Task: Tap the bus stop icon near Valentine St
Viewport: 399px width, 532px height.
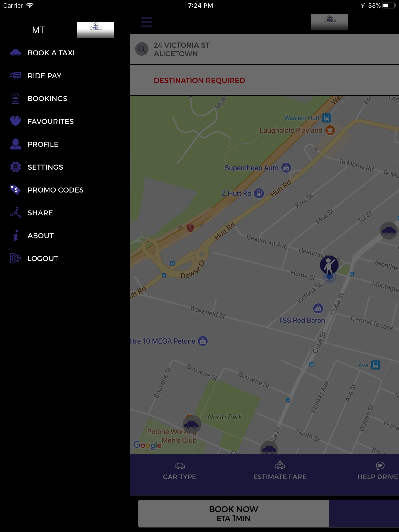Action: [352, 274]
